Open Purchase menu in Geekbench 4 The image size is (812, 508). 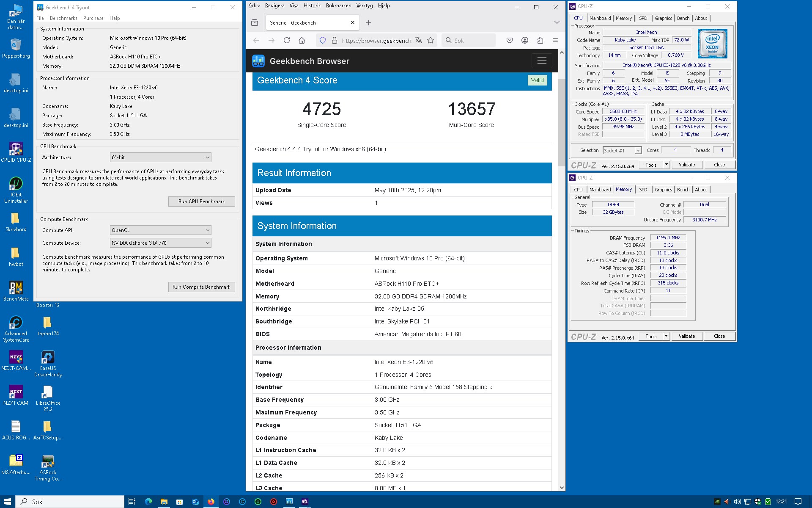pyautogui.click(x=93, y=18)
